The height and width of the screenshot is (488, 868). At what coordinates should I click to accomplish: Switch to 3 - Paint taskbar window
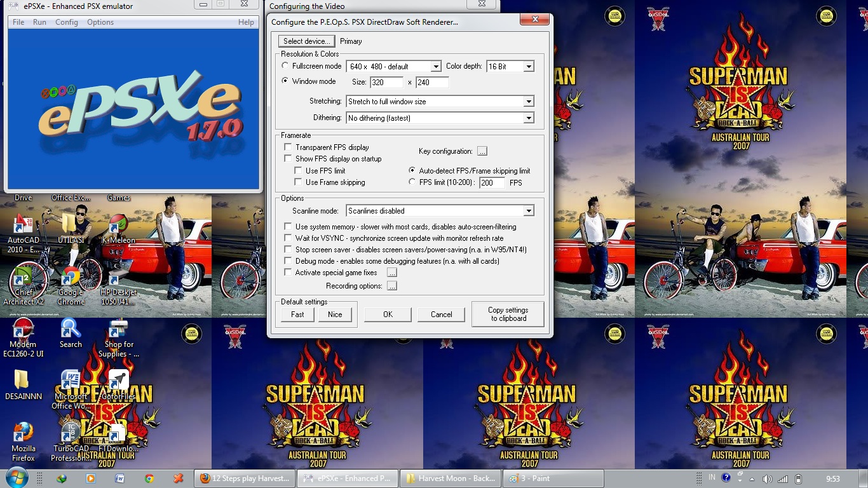[552, 478]
